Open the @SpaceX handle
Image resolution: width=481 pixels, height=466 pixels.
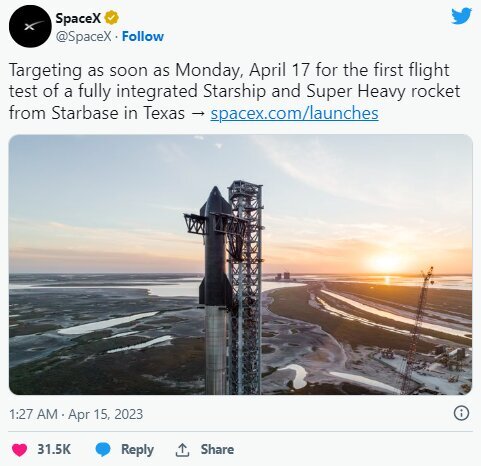pyautogui.click(x=83, y=36)
